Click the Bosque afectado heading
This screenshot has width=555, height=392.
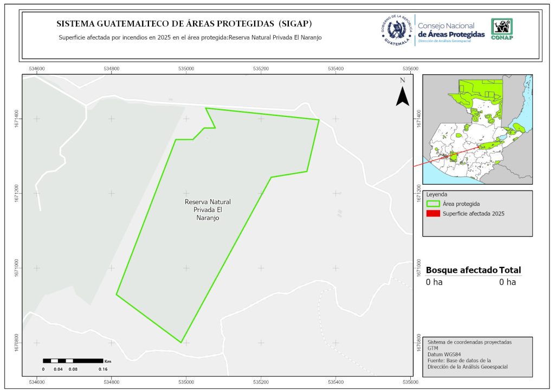point(461,270)
